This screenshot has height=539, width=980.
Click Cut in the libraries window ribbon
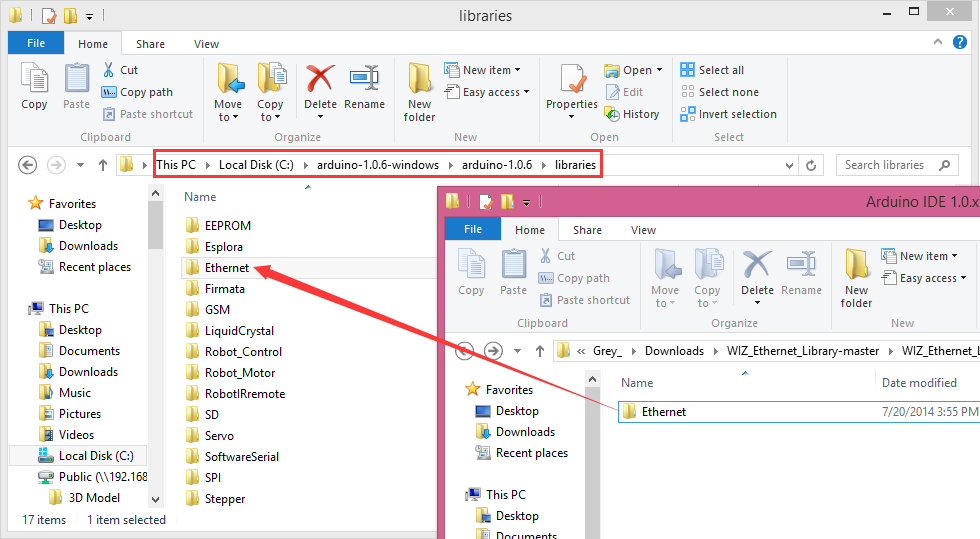121,70
